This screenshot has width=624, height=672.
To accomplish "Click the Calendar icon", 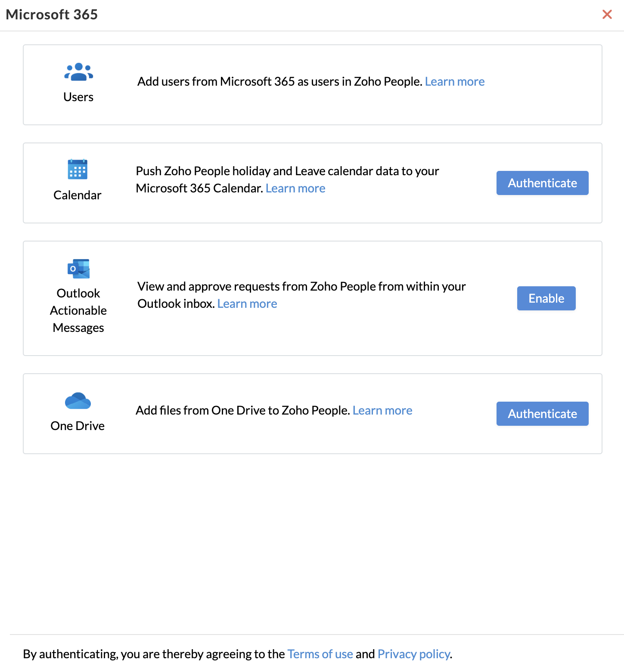I will point(78,169).
